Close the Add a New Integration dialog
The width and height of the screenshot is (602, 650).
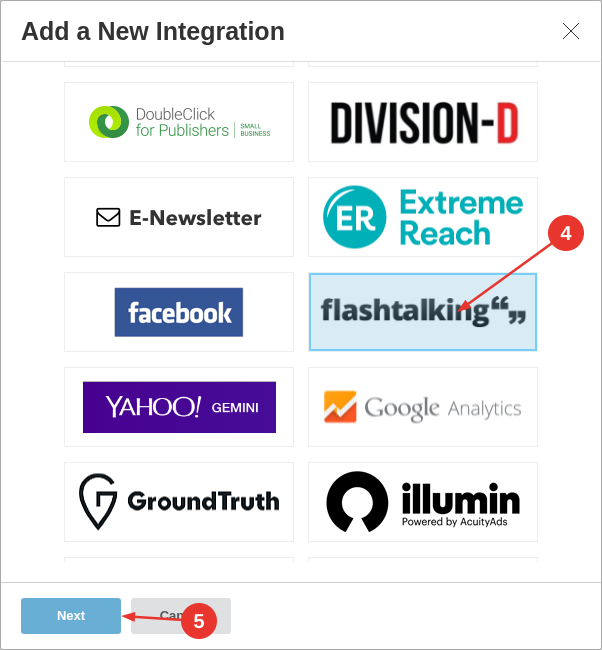click(570, 31)
